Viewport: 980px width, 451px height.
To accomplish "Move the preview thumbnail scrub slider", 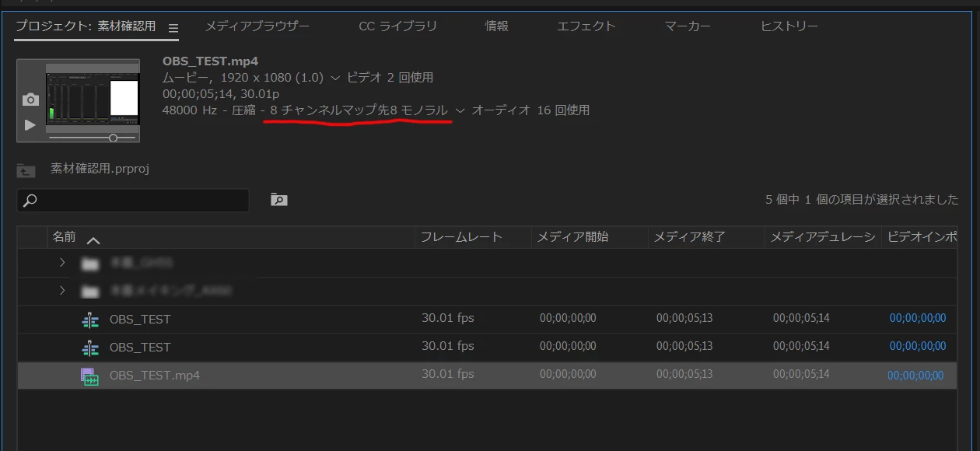I will coord(113,138).
